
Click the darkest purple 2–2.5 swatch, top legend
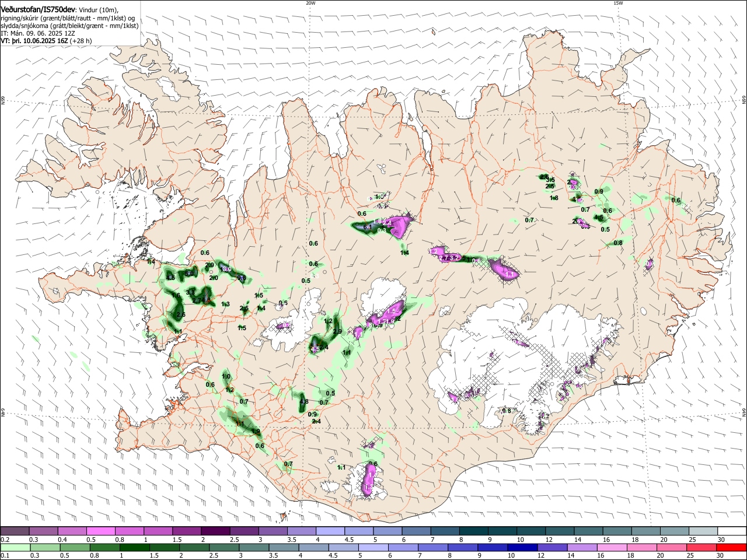click(x=215, y=531)
